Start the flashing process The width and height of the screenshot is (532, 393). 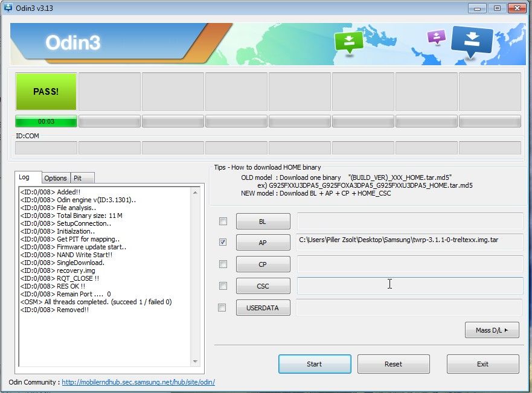[315, 364]
